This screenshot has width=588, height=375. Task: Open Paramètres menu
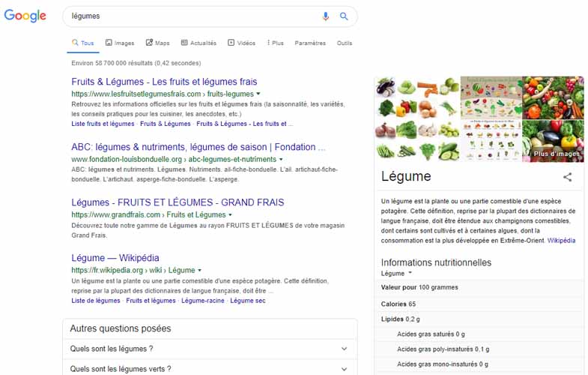coord(310,43)
